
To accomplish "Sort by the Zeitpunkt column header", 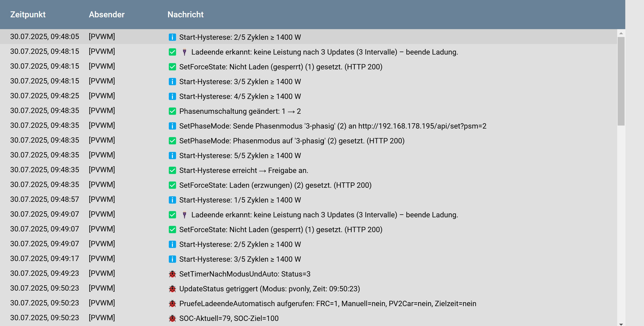I will pos(28,15).
